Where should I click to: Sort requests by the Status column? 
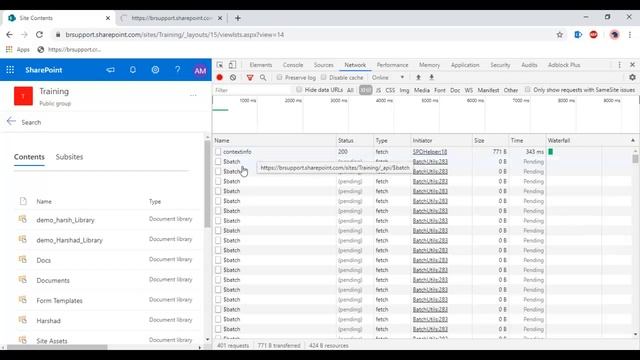tap(354, 140)
